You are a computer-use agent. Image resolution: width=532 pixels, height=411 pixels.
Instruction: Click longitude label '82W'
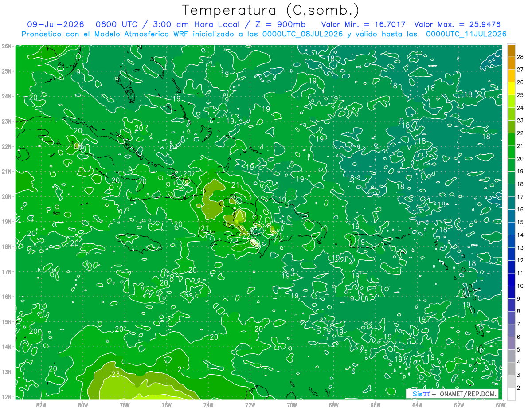(41, 405)
